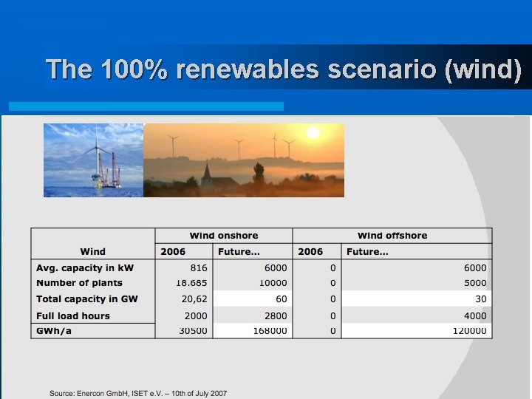Click the cell with value 120000

[416, 330]
